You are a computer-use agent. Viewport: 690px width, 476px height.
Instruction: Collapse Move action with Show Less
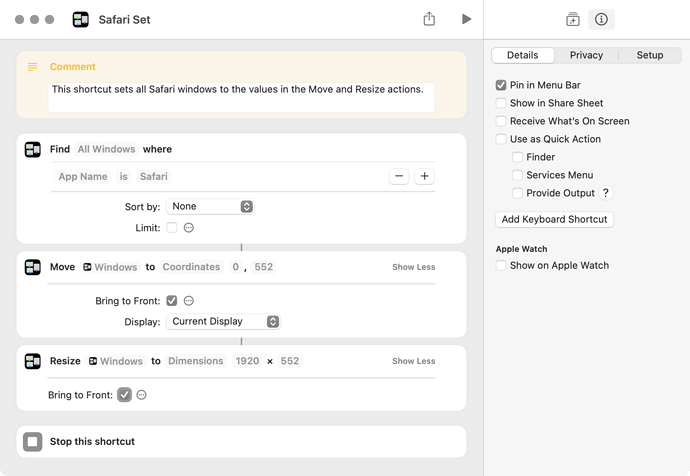414,267
